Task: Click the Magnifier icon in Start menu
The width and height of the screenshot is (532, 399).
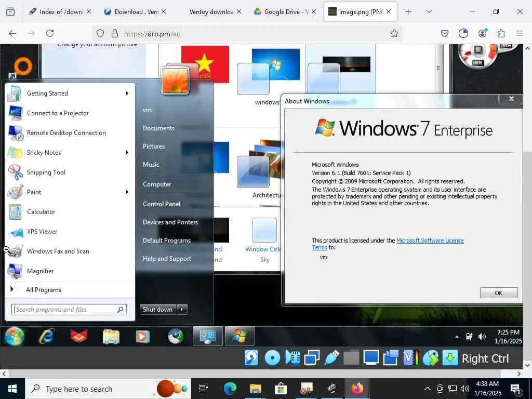Action: coord(15,271)
